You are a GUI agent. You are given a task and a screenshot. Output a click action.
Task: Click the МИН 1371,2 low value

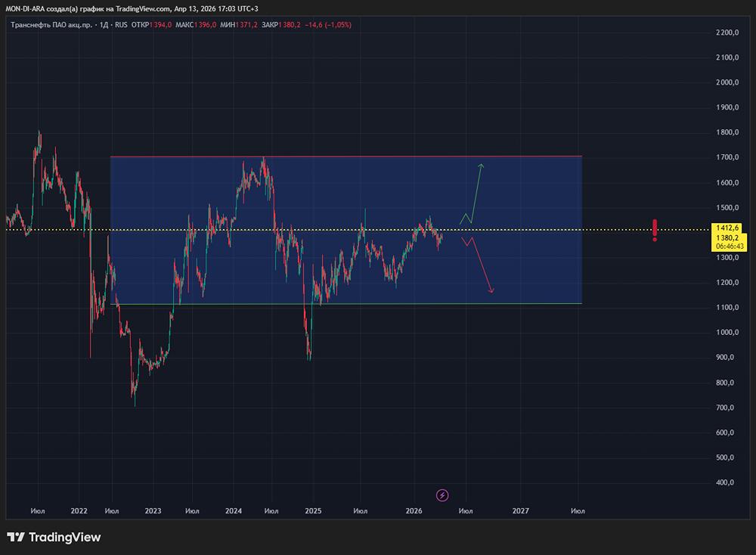pos(239,25)
